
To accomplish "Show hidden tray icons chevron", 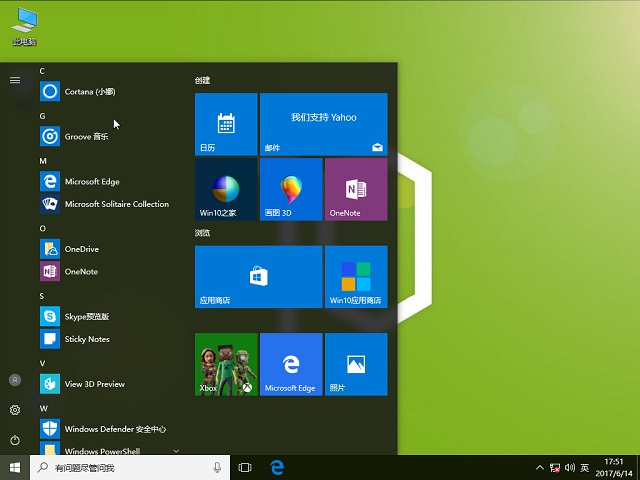I will [540, 468].
